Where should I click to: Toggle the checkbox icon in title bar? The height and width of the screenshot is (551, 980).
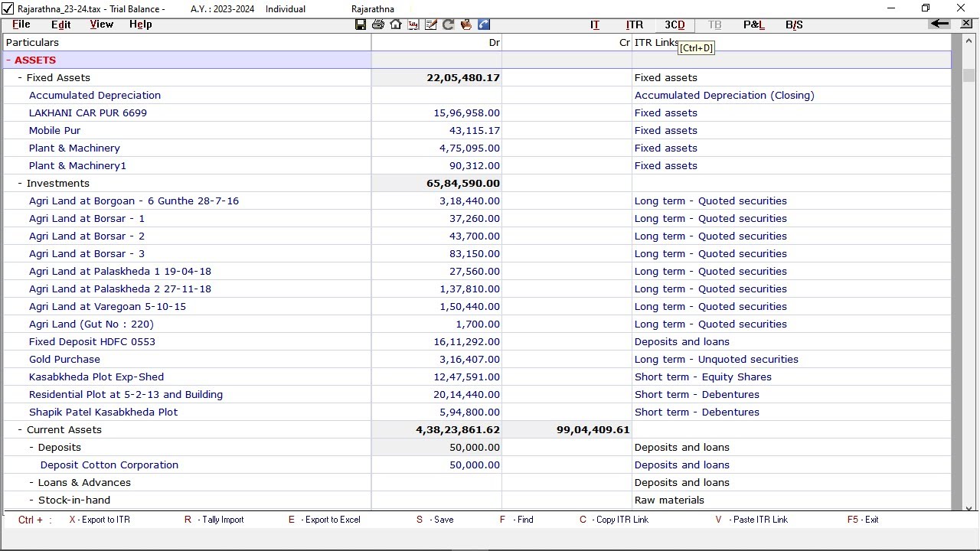coord(8,8)
